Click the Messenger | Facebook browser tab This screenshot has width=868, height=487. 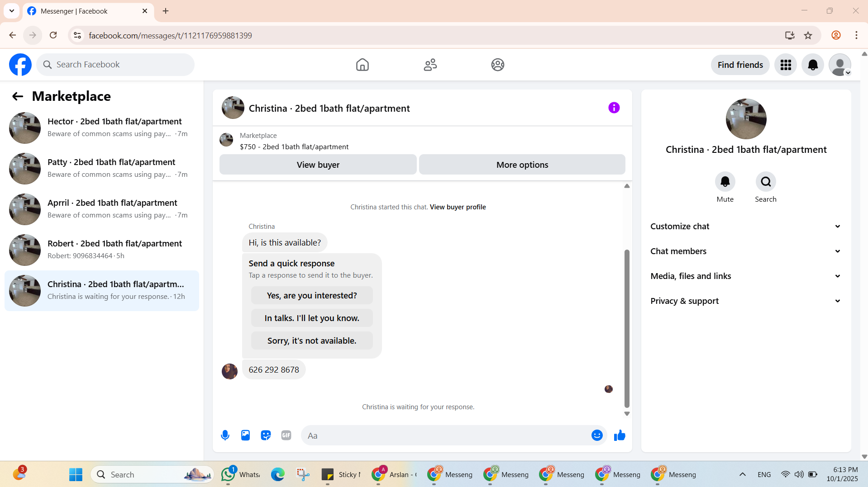(x=88, y=11)
